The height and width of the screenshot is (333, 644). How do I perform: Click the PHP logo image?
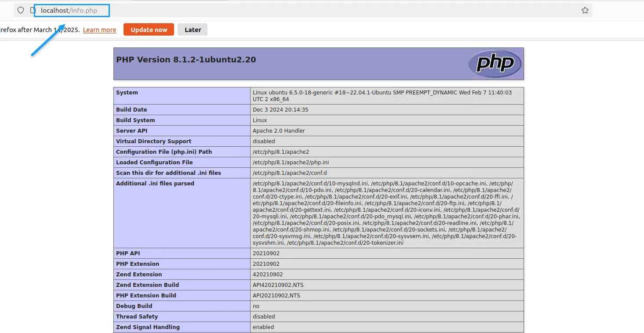point(495,64)
